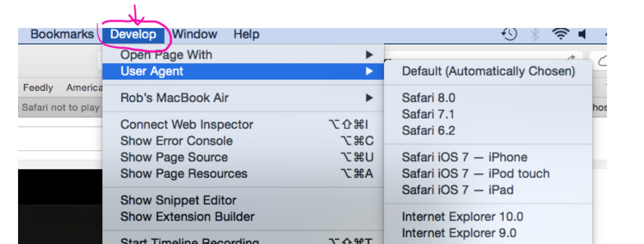Select Safari 8.0 user agent
This screenshot has height=244, width=644.
(488, 98)
